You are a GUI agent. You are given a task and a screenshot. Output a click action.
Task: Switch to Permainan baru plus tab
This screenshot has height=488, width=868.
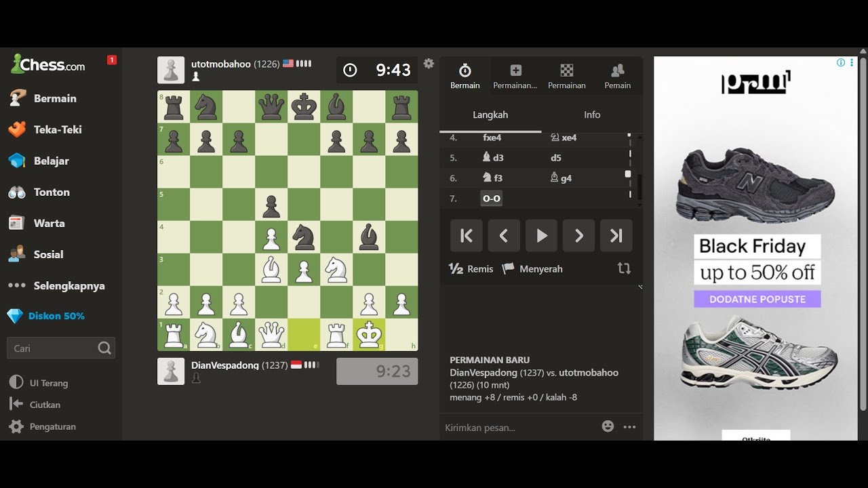pos(515,77)
